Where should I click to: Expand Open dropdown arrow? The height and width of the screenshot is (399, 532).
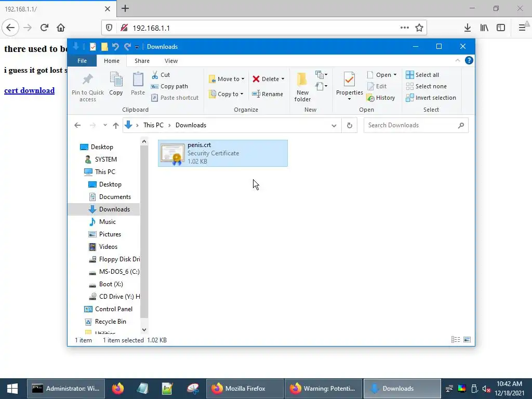(395, 75)
